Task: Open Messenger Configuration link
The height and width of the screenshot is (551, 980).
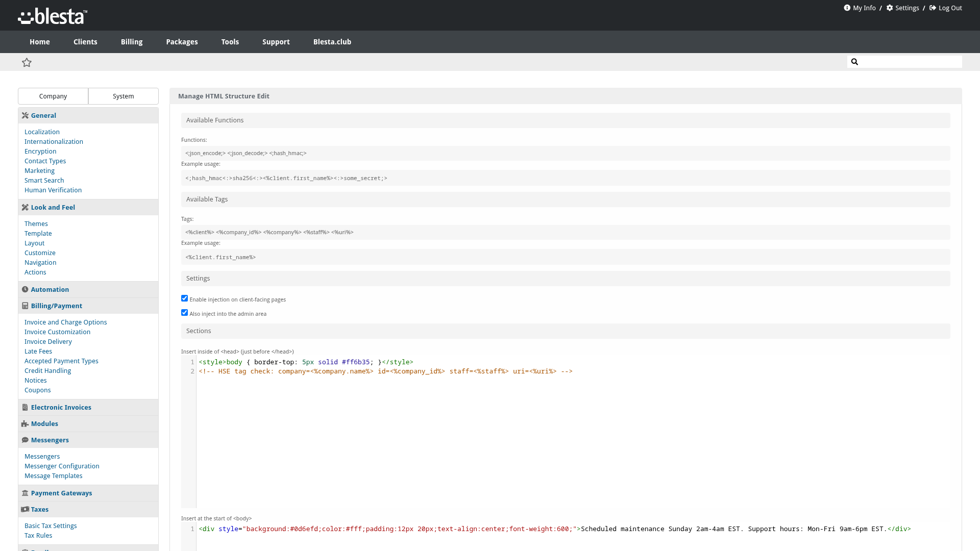Action: pyautogui.click(x=62, y=466)
